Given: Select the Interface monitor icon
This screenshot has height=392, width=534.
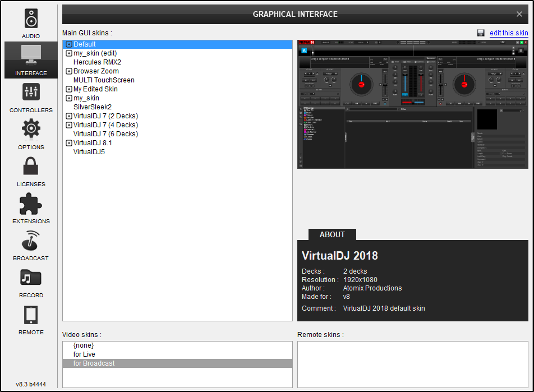Looking at the screenshot, I should (x=31, y=54).
